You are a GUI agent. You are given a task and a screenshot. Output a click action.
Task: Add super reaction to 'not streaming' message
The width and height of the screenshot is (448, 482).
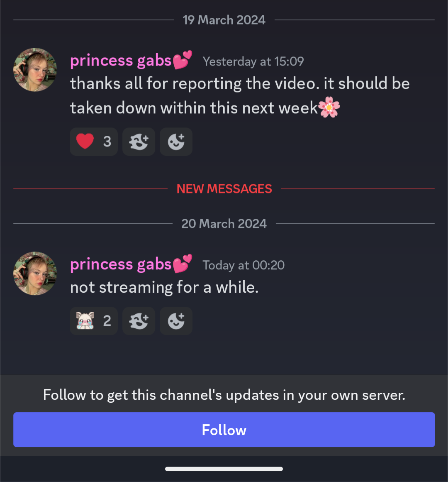click(139, 321)
